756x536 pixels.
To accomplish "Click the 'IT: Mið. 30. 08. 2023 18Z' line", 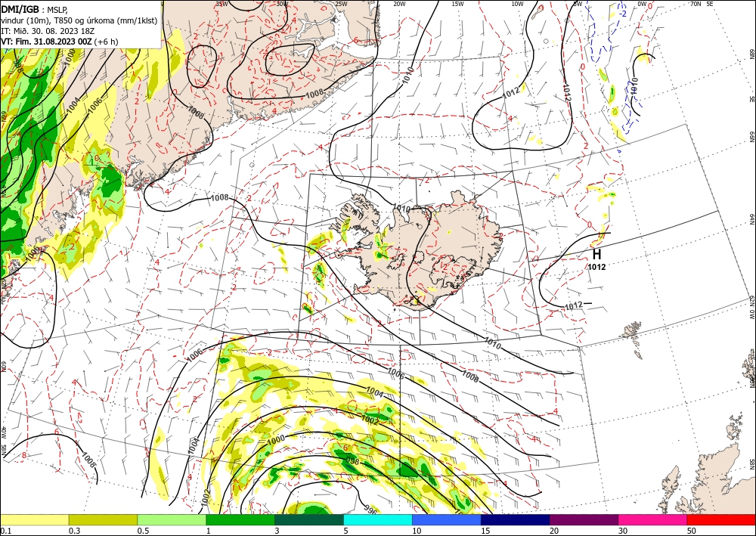I will pyautogui.click(x=48, y=31).
